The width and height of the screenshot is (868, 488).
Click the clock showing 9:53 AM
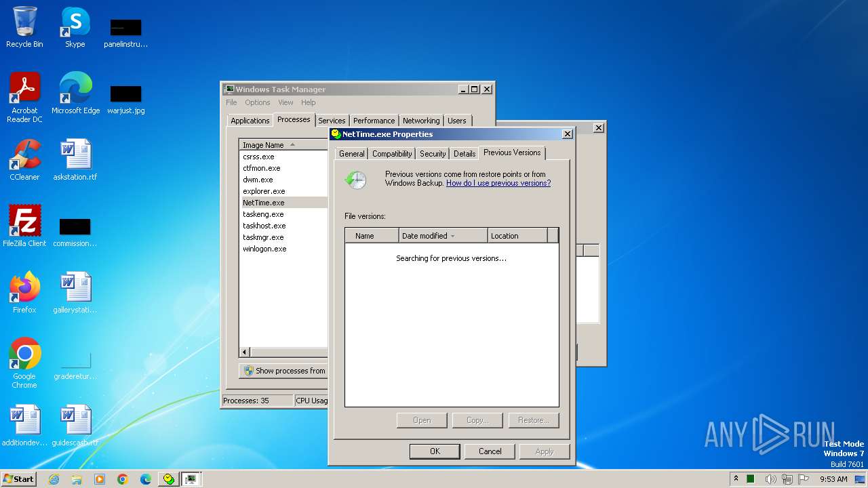click(x=833, y=479)
